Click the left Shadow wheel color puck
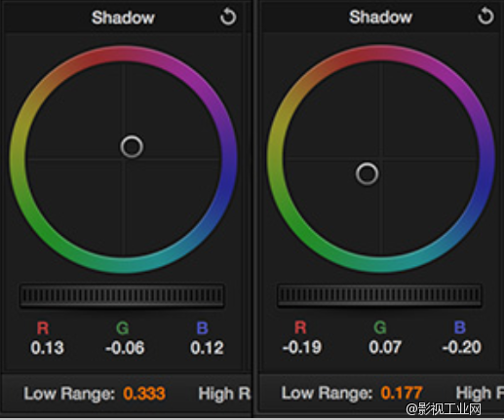The image size is (504, 420). (x=132, y=147)
